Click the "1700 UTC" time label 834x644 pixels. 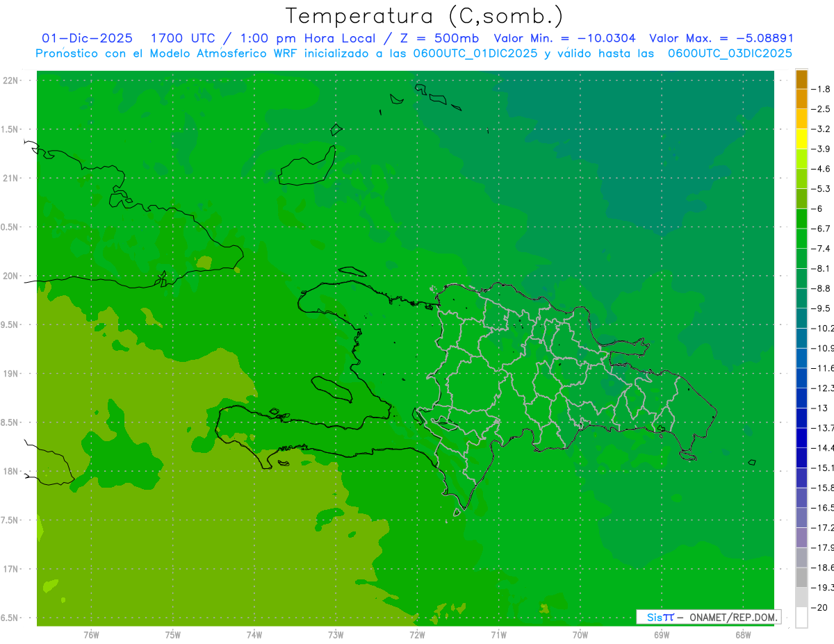pos(182,38)
